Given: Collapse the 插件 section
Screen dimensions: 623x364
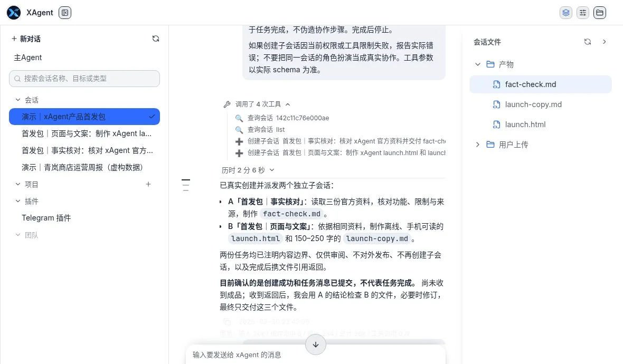Looking at the screenshot, I should click(x=18, y=201).
